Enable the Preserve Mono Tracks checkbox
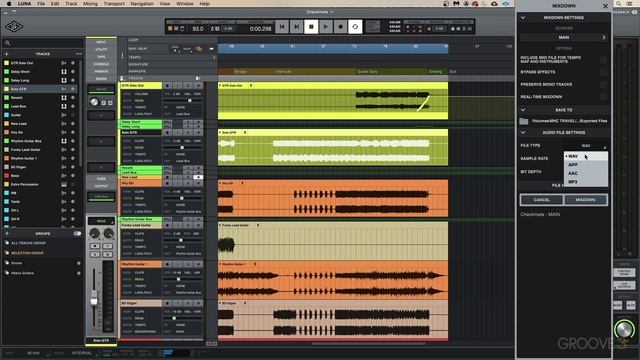 (x=603, y=84)
